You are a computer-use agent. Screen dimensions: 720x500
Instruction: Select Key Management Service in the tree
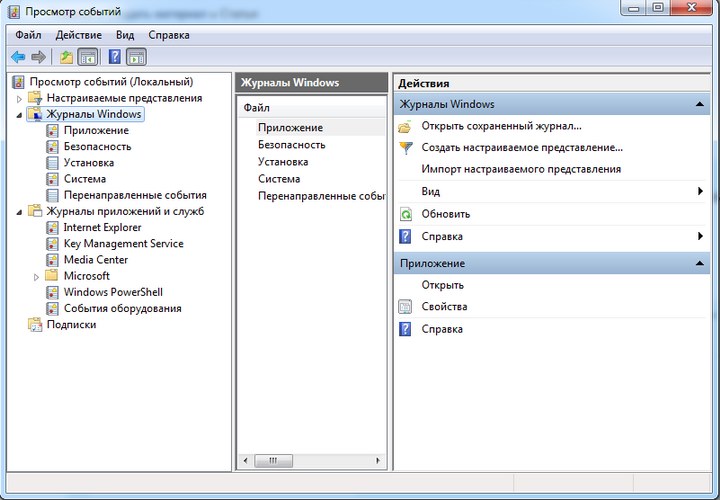[x=124, y=244]
